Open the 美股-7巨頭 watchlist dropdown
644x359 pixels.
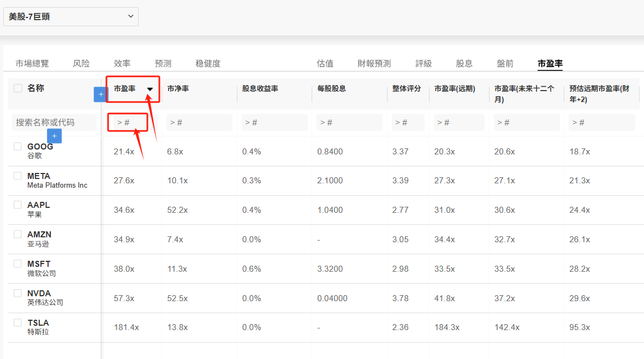pos(70,16)
